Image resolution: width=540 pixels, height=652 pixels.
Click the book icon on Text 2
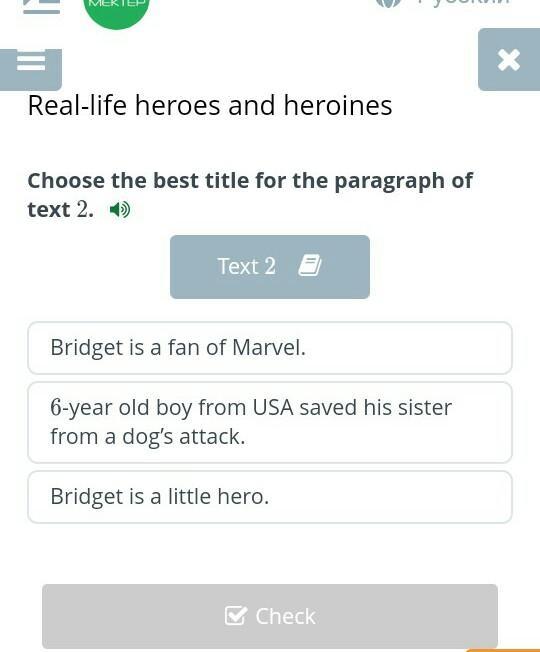pos(310,265)
